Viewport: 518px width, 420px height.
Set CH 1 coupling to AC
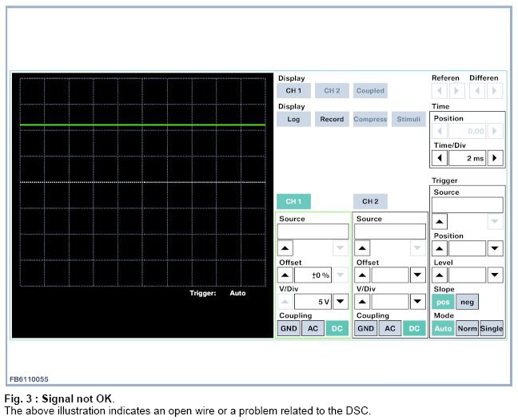[313, 328]
